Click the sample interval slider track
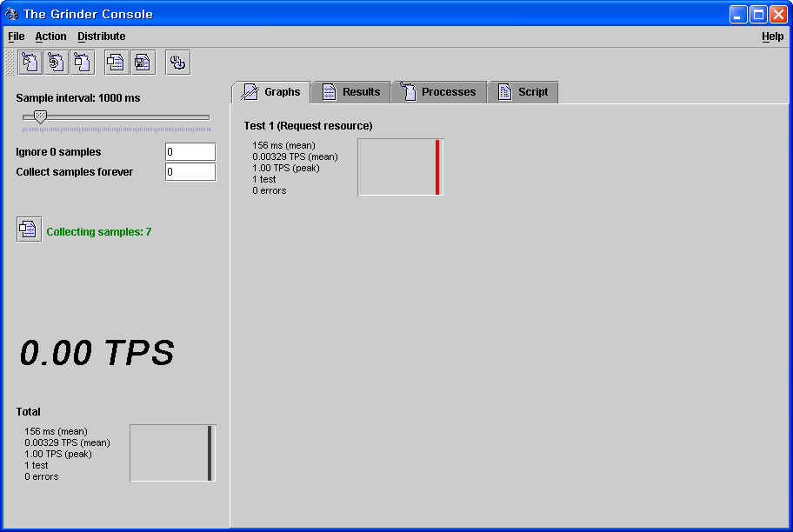Viewport: 793px width, 532px height. [117, 117]
